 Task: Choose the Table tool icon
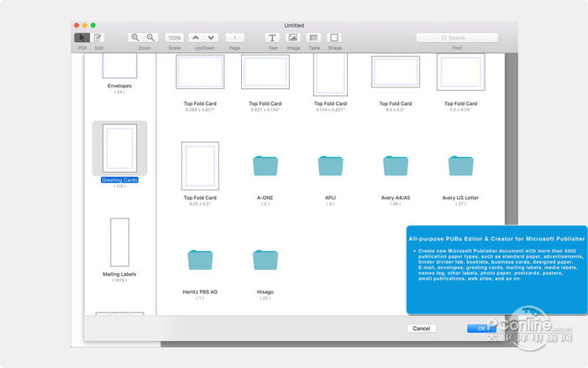coord(313,38)
